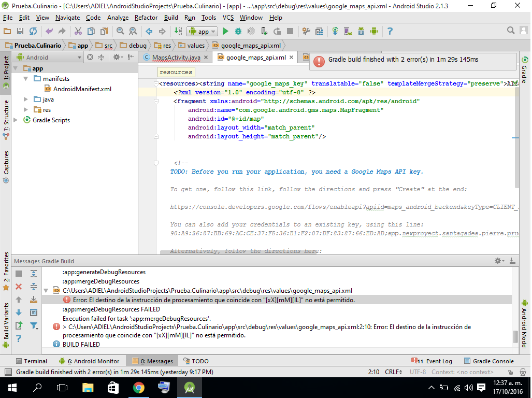Open Messages panel gear settings

coord(499,261)
